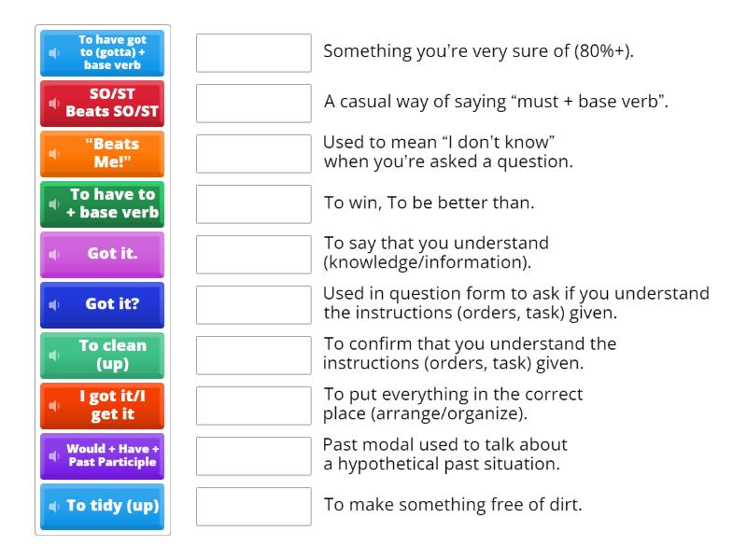Select the 'Beats Me!' orange answer tile
Viewport: 747px width, 560px height.
pyautogui.click(x=103, y=154)
